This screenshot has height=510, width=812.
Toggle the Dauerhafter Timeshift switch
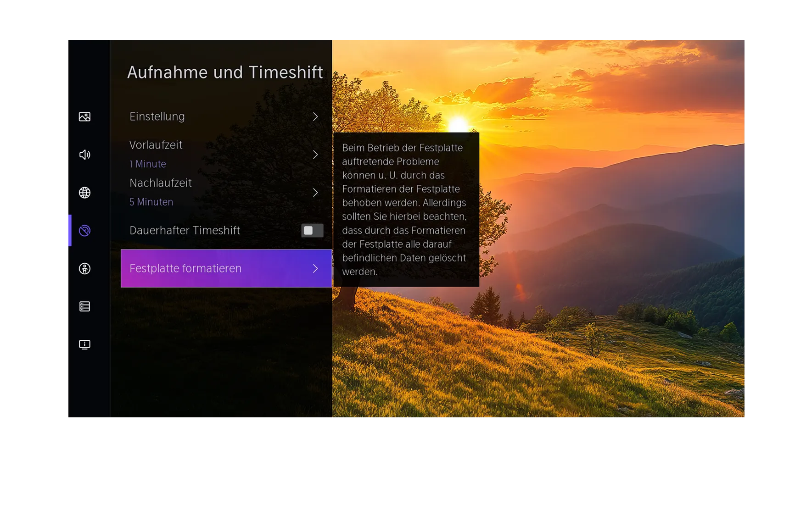click(312, 230)
